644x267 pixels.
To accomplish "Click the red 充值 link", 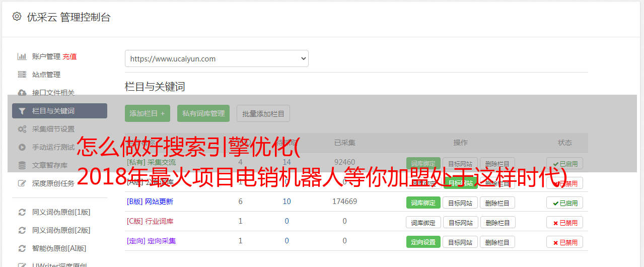I will (70, 56).
